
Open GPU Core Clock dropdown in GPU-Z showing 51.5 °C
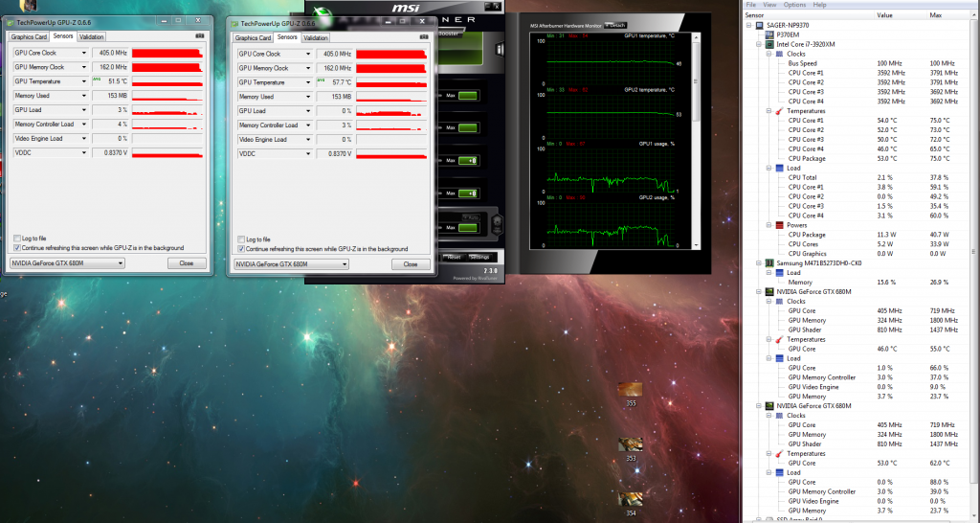point(84,54)
